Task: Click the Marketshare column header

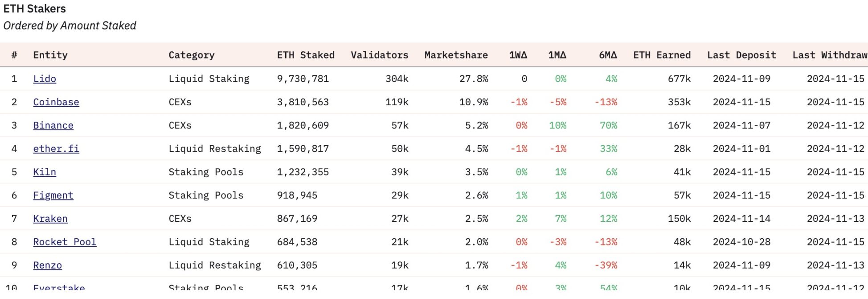Action: 456,55
